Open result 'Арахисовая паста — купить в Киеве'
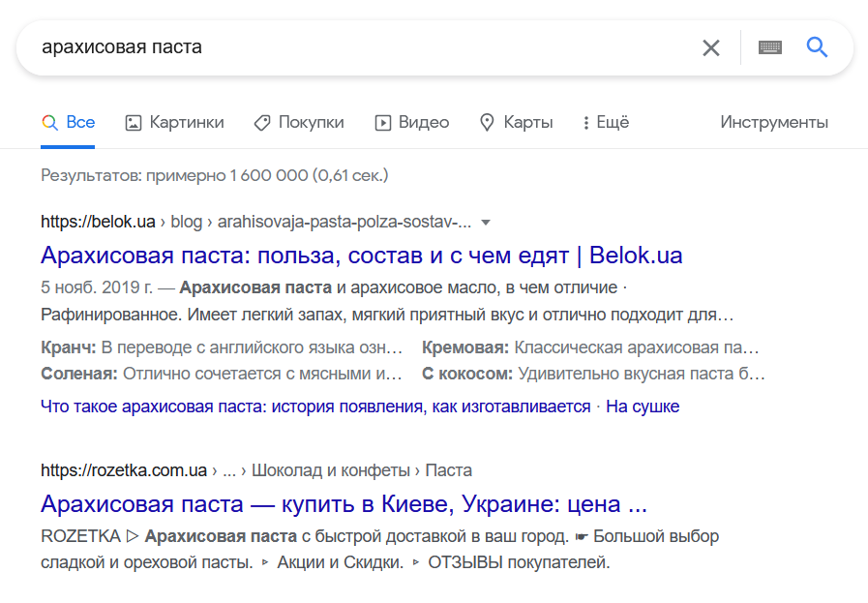Image resolution: width=868 pixels, height=603 pixels. pos(344,504)
